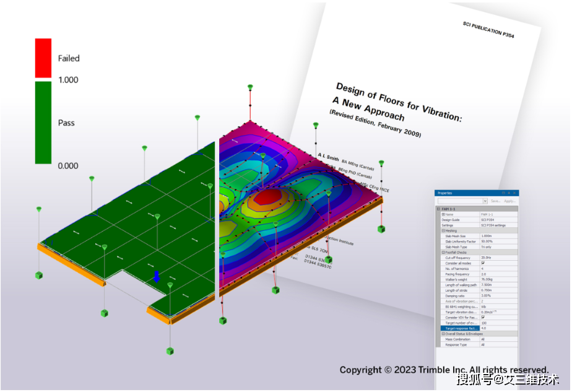Screen dimensions: 572x392
Task: Edit the Cut off frequency value 20.0Hz
Action: (499, 258)
